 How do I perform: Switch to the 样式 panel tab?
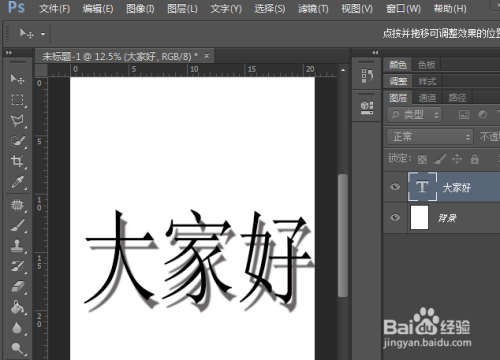[x=427, y=81]
